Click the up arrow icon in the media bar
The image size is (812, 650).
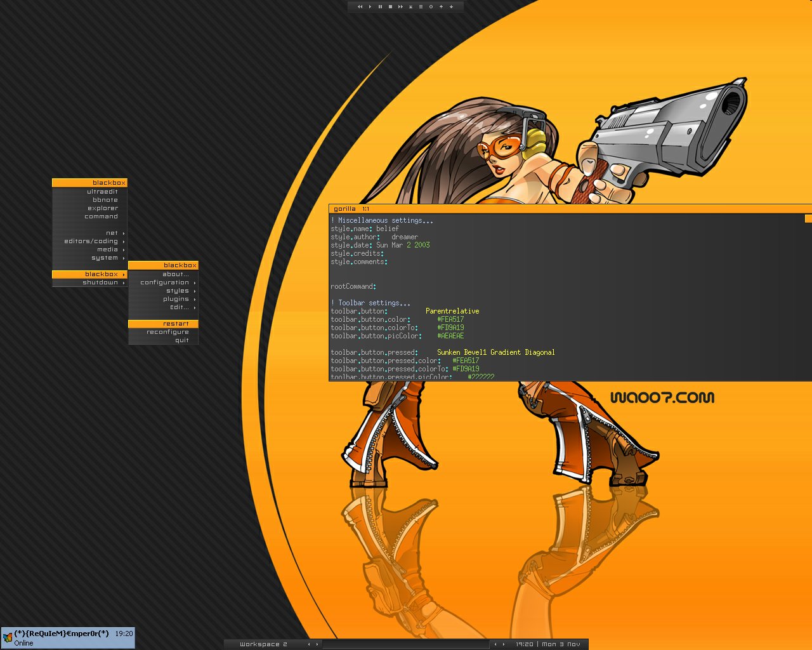coord(441,6)
